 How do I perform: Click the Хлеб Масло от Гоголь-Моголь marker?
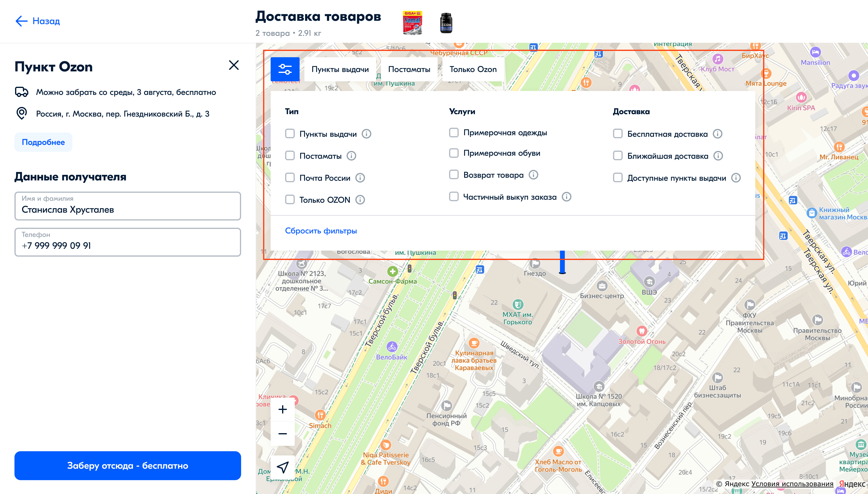pyautogui.click(x=558, y=451)
